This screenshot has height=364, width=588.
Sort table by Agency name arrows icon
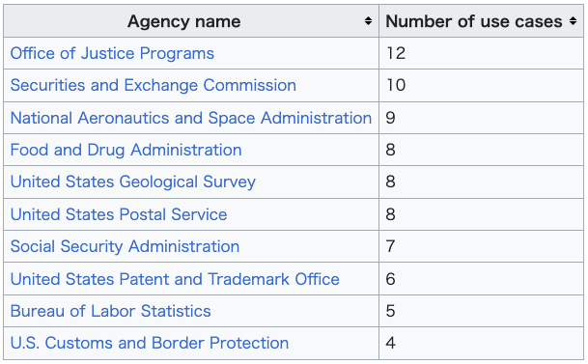[368, 21]
